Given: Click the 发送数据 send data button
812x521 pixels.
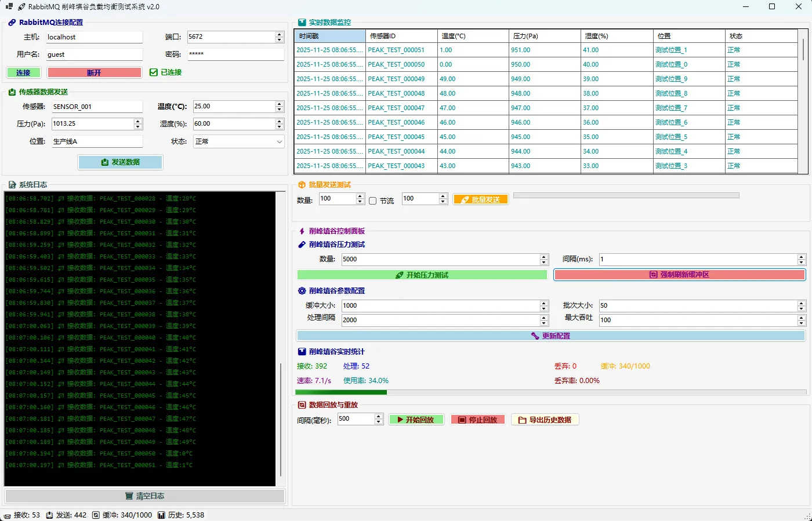Looking at the screenshot, I should click(120, 162).
